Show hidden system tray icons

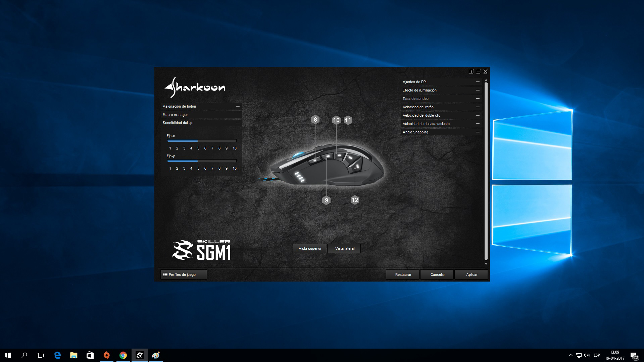(571, 355)
